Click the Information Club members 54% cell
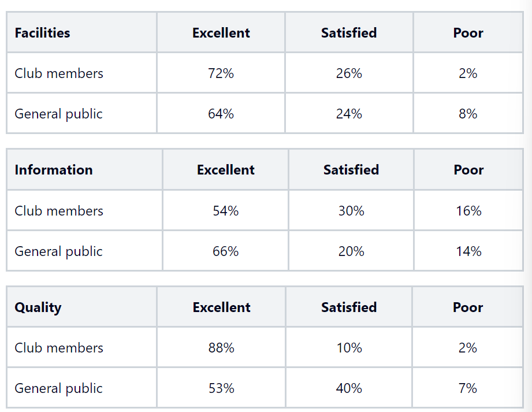Image resolution: width=532 pixels, height=412 pixels. click(x=225, y=211)
